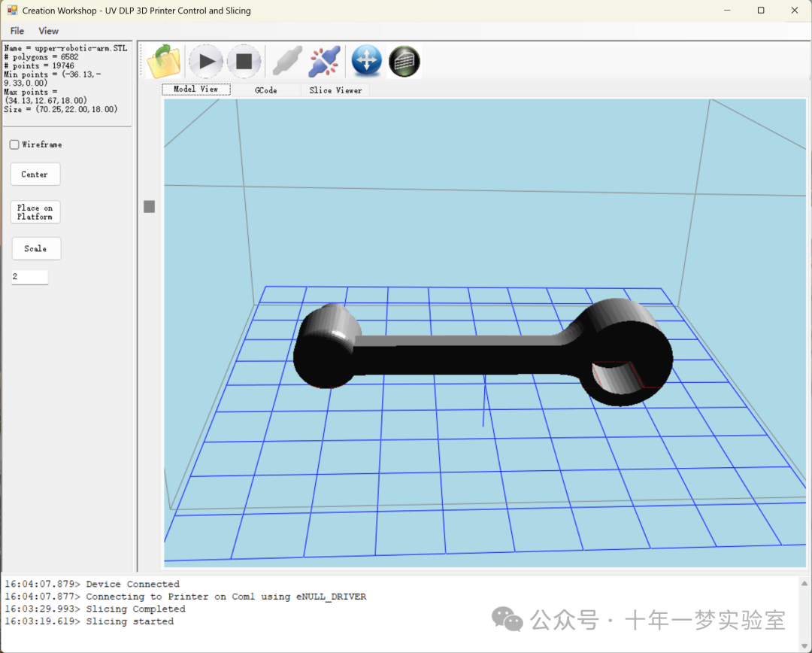Open the File menu
812x653 pixels.
(x=17, y=31)
